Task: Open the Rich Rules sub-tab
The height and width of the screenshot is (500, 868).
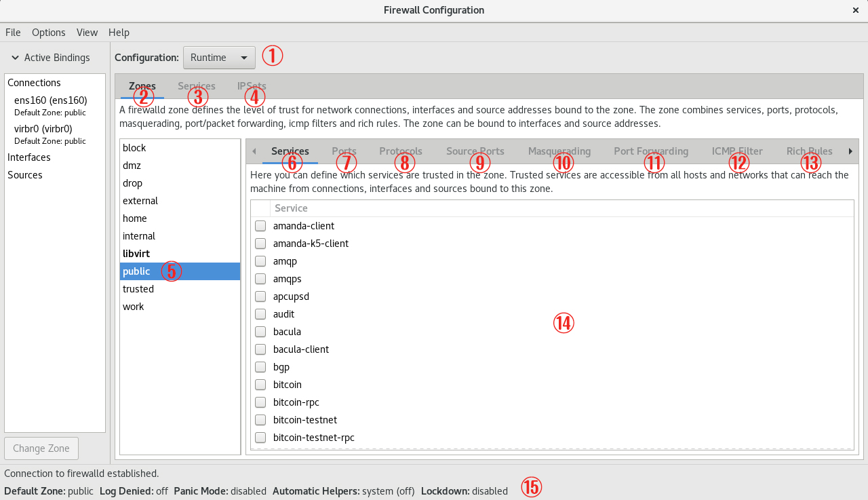Action: (x=809, y=151)
